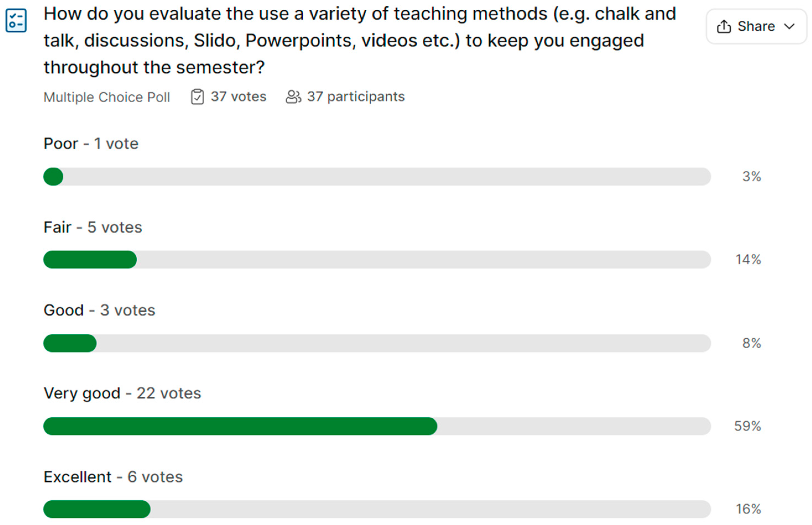Choose the "Excellent - 6 votes" option
This screenshot has height=525, width=812.
(x=113, y=477)
